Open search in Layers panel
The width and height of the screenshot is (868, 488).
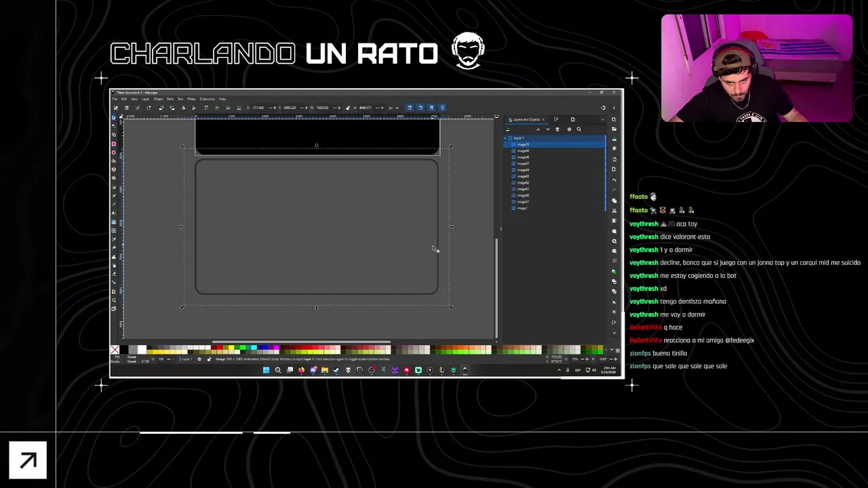[579, 129]
